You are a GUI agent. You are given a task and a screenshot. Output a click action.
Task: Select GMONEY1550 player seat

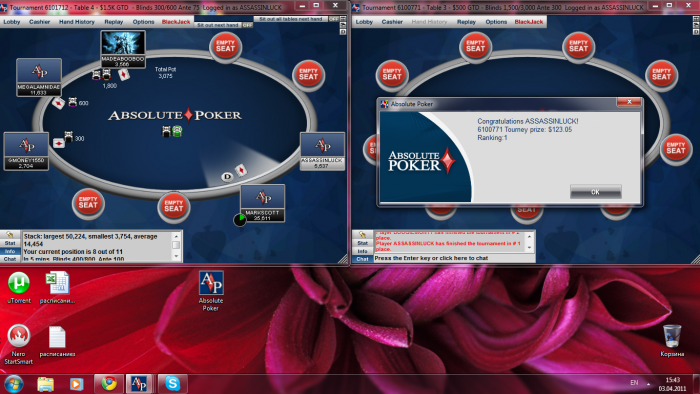(x=26, y=151)
